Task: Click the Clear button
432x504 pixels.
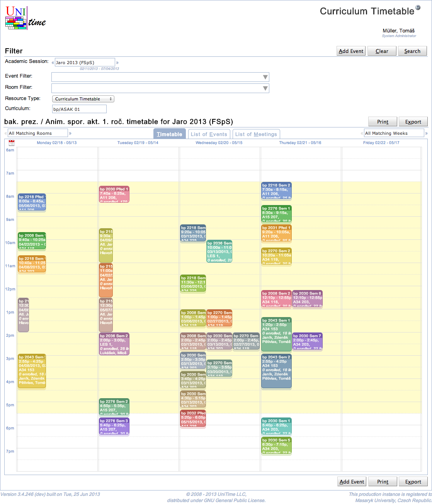Action: [382, 51]
